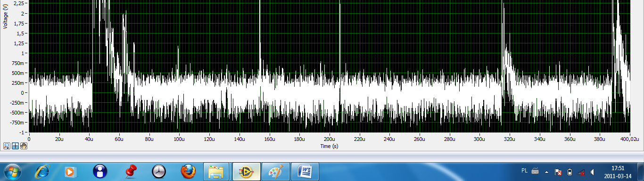Select the hand panning tool
Image resolution: width=644 pixels, height=181 pixels.
(x=24, y=146)
